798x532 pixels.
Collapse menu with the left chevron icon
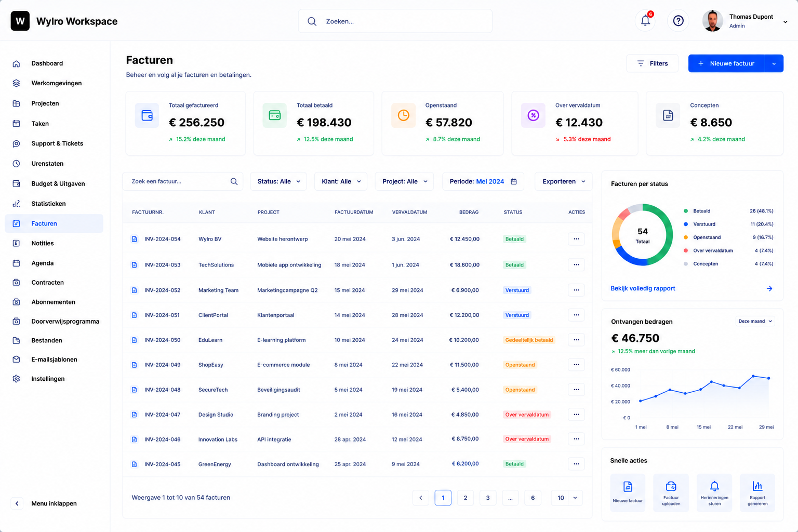tap(17, 503)
